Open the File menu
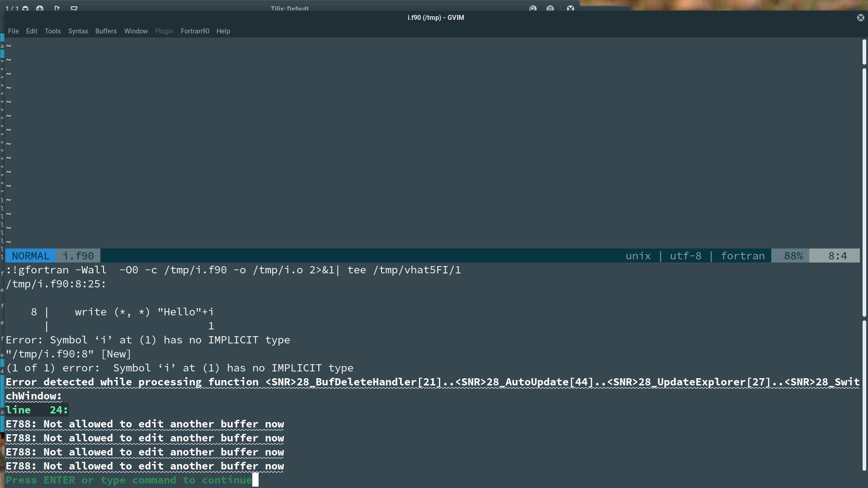 13,31
